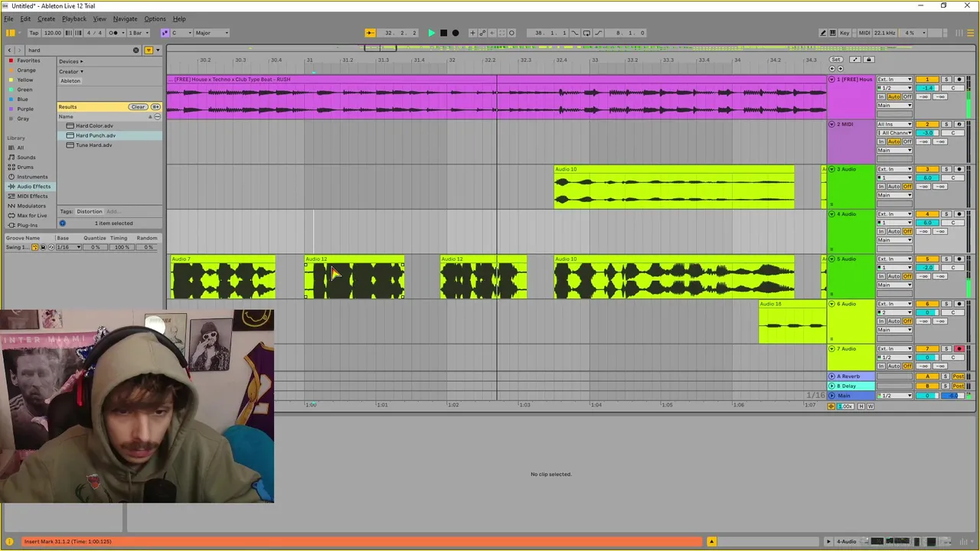Toggle the Lock Envelopes padlock icon

click(x=868, y=59)
